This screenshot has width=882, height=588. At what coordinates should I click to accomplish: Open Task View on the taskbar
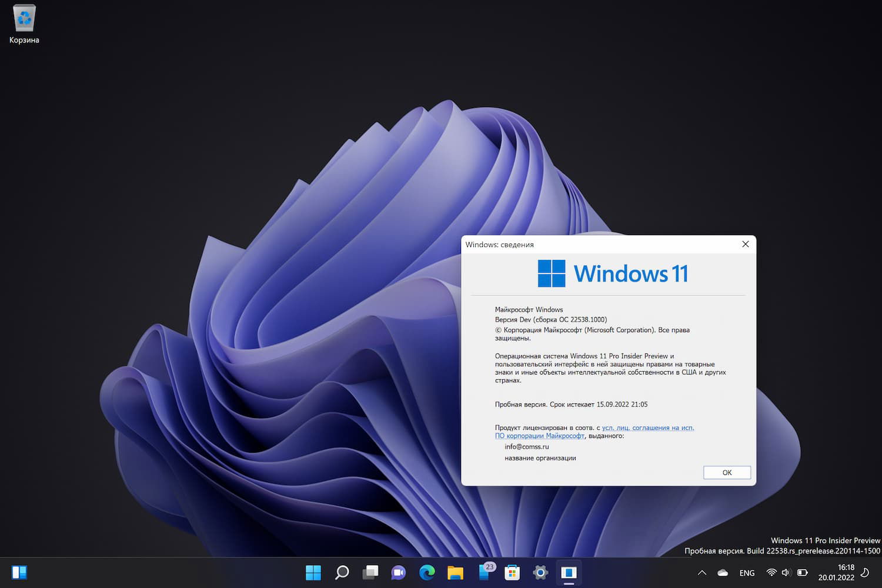click(370, 572)
